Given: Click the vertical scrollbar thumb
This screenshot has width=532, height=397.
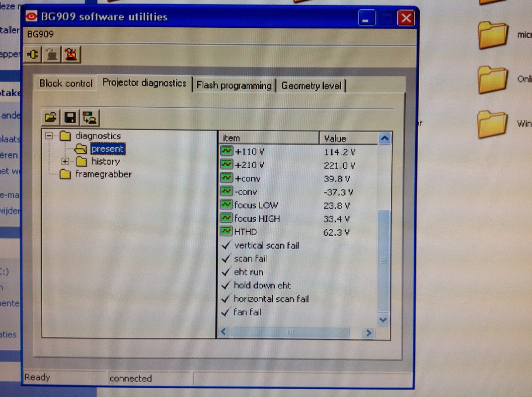Looking at the screenshot, I should point(383,261).
